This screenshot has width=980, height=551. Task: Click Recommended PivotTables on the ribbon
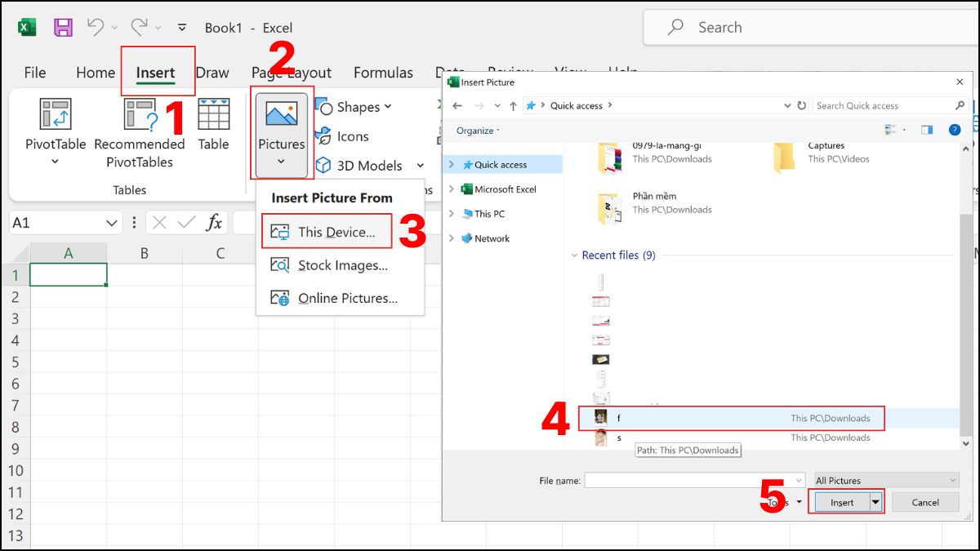pos(139,131)
